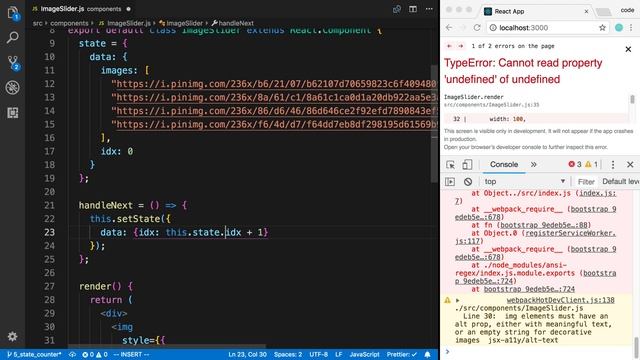Click the Prettier status item

point(402,355)
